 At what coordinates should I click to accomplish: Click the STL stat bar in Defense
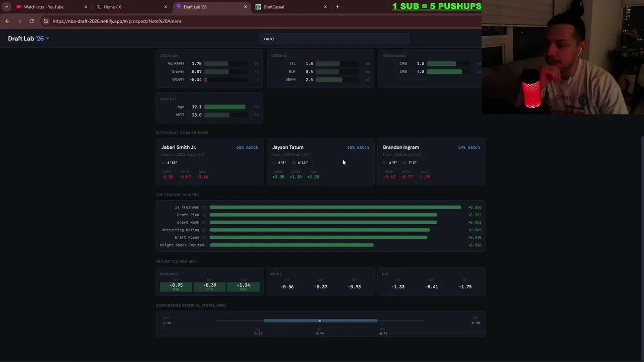tap(337, 64)
